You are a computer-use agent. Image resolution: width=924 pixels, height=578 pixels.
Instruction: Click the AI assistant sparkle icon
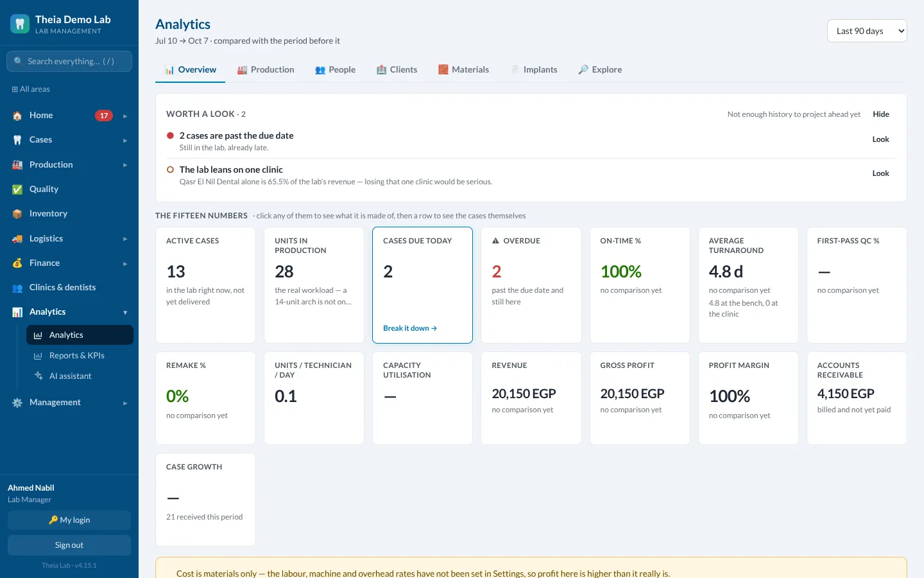point(38,376)
